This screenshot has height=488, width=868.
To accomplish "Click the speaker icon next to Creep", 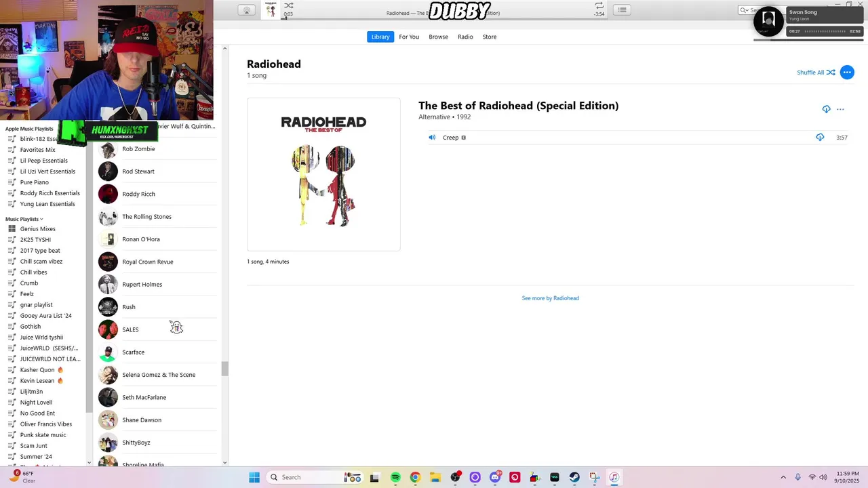I will point(432,138).
